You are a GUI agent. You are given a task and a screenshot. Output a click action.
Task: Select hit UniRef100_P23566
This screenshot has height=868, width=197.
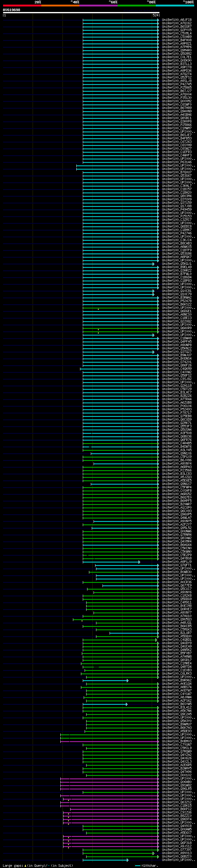pos(177,470)
